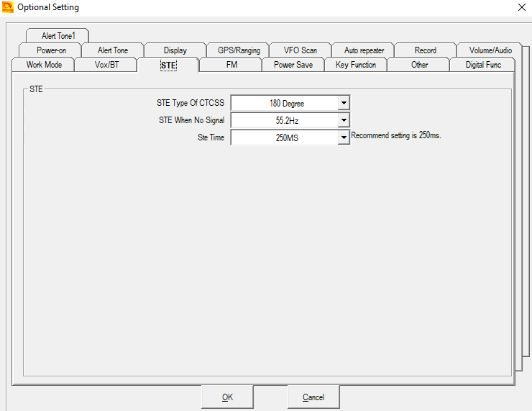
Task: Open the Alert Tone tab
Action: pyautogui.click(x=113, y=50)
